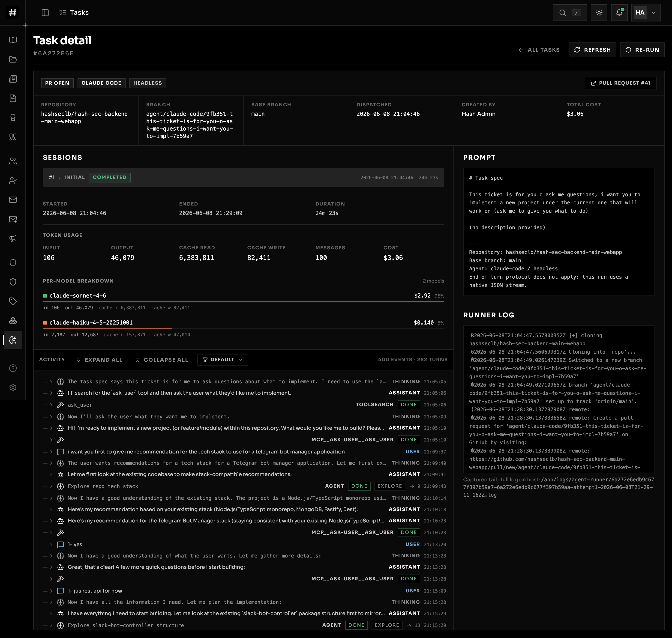
Task: Click the orange claude-haiku color square
Action: coord(45,322)
